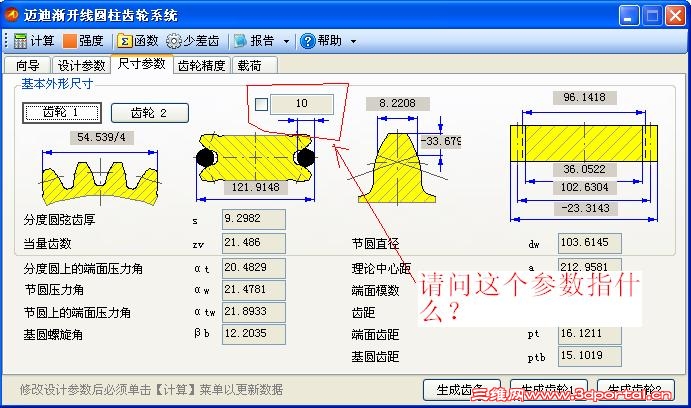Click the 基圆螺旋角 label
The image size is (691, 408).
[53, 335]
